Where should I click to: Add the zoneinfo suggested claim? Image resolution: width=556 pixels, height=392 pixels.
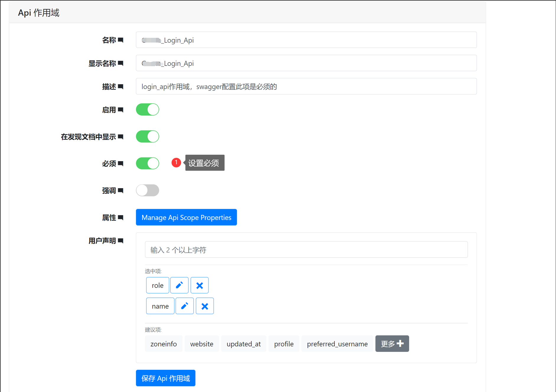click(x=164, y=344)
